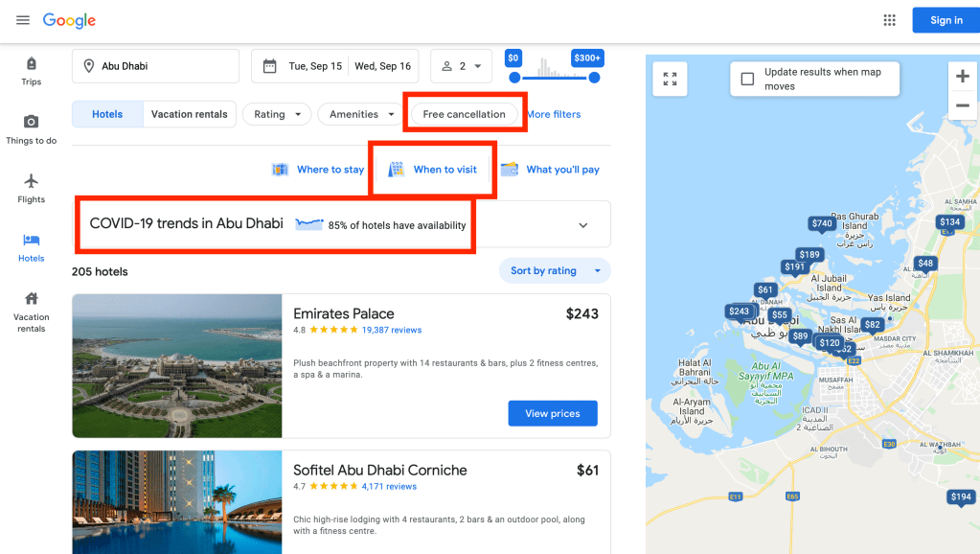
Task: Click View prices for Emirates Palace
Action: (x=552, y=413)
